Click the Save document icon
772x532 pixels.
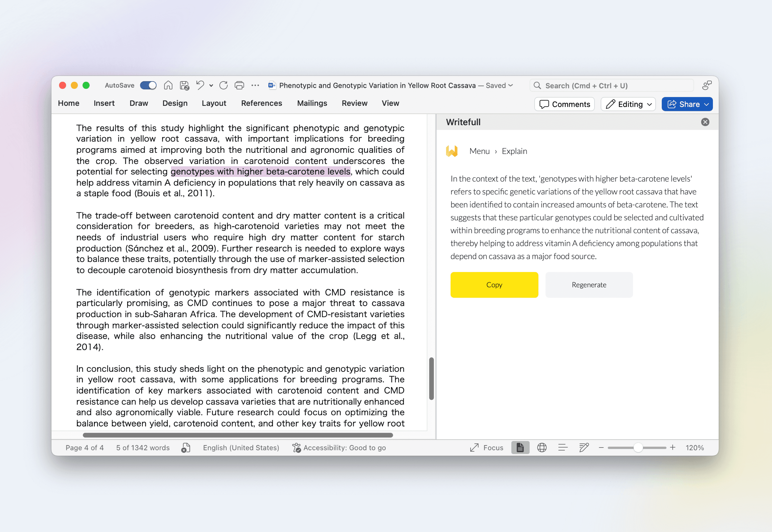pyautogui.click(x=184, y=85)
